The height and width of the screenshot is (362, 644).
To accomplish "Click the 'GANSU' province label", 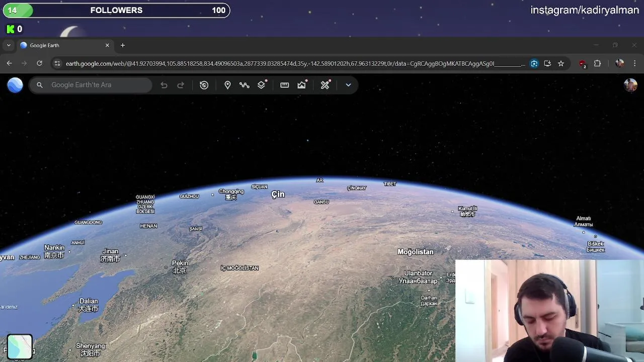I will 321,202.
